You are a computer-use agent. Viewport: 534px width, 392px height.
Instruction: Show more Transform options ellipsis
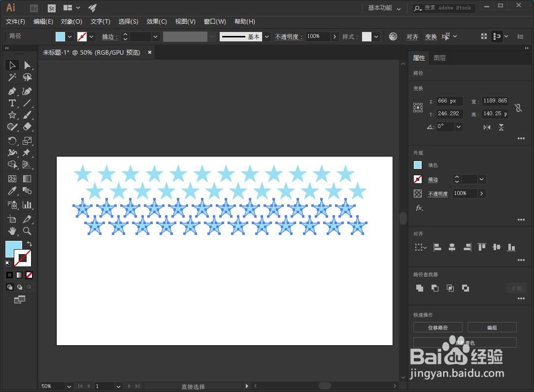point(521,138)
